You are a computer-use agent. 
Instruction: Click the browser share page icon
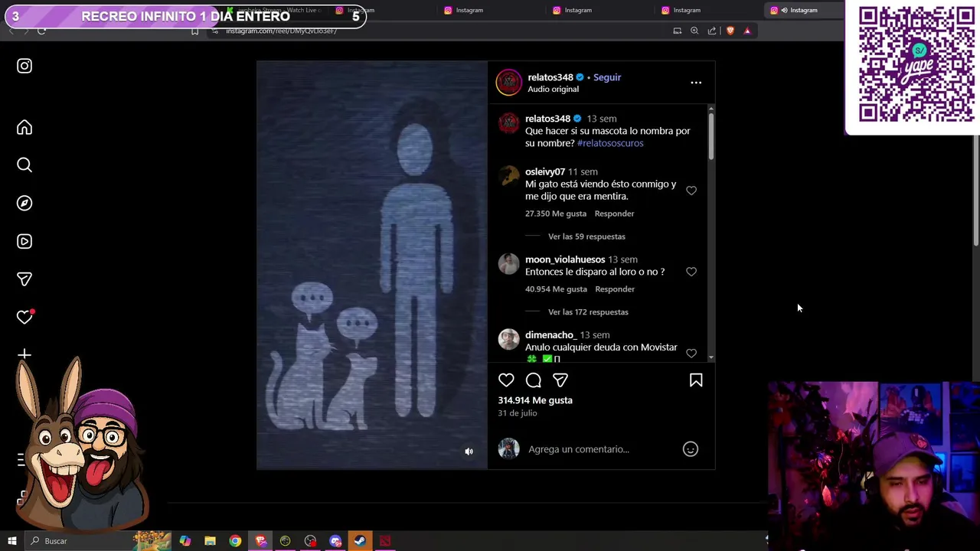click(712, 31)
